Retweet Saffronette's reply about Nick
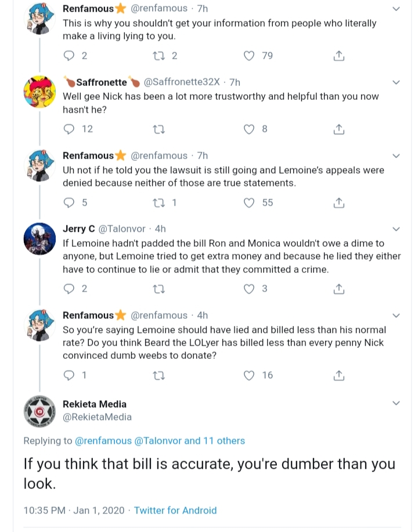Screen dimensions: 418x532 pyautogui.click(x=159, y=130)
